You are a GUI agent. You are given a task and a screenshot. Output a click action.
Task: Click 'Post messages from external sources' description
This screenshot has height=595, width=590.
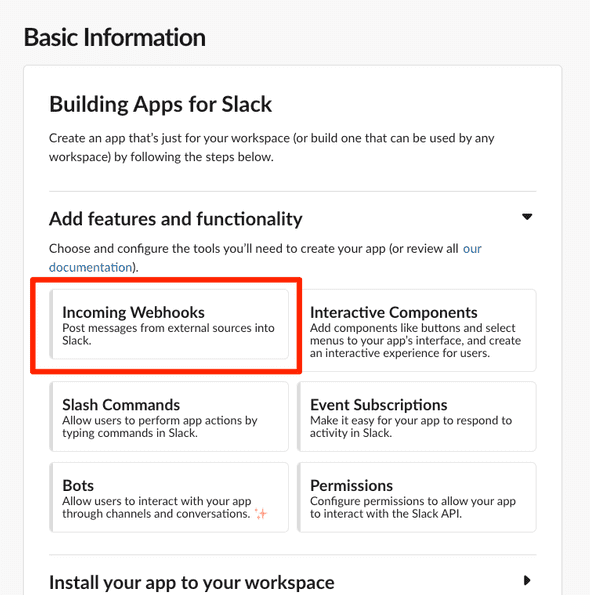click(x=168, y=334)
